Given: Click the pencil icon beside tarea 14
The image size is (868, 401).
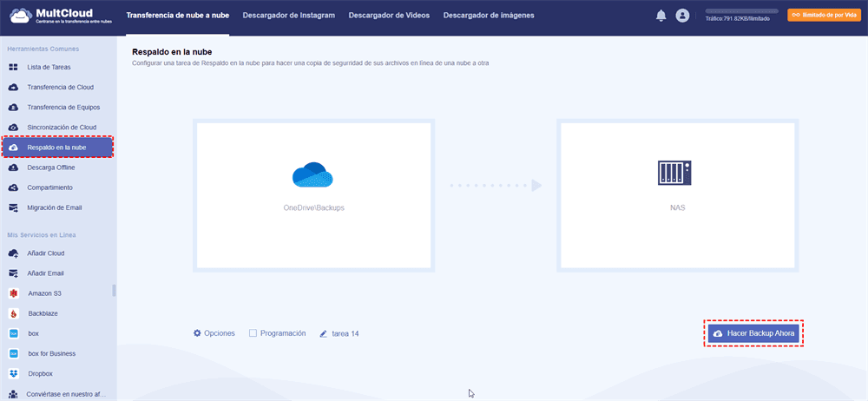Looking at the screenshot, I should coord(324,334).
